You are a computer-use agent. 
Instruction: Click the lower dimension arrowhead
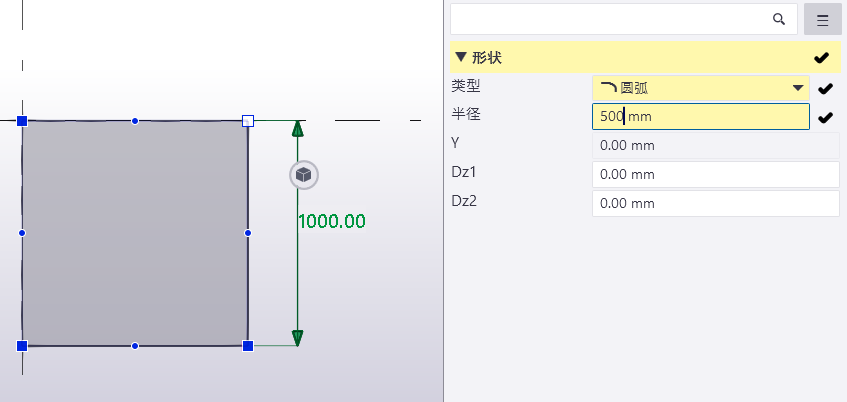(298, 338)
